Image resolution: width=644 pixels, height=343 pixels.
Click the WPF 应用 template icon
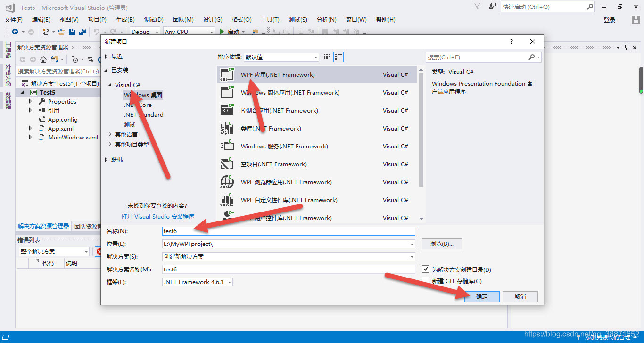tap(227, 74)
